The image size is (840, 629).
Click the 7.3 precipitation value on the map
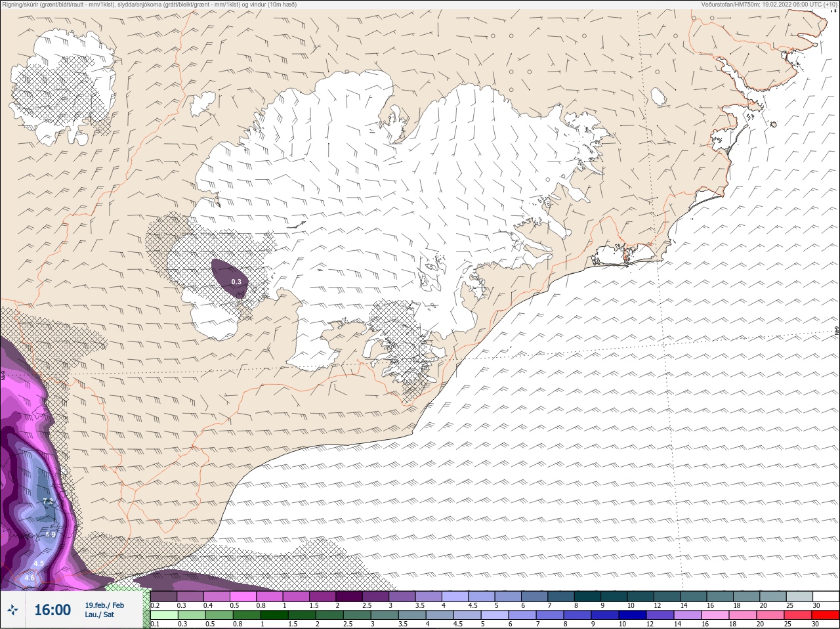pos(48,501)
